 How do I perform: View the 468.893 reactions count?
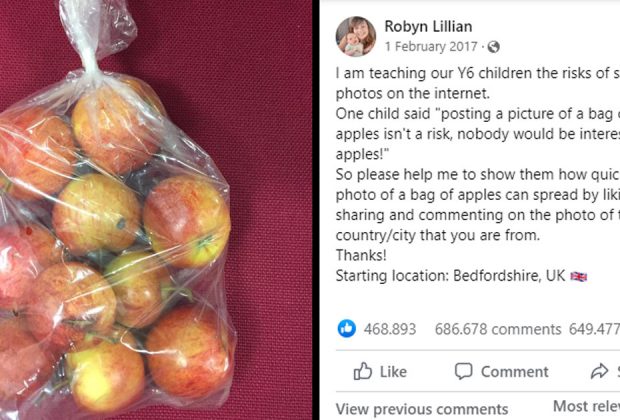click(390, 329)
